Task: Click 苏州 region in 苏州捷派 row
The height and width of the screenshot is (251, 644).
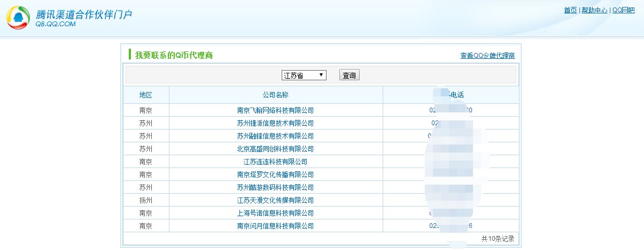Action: tap(146, 123)
